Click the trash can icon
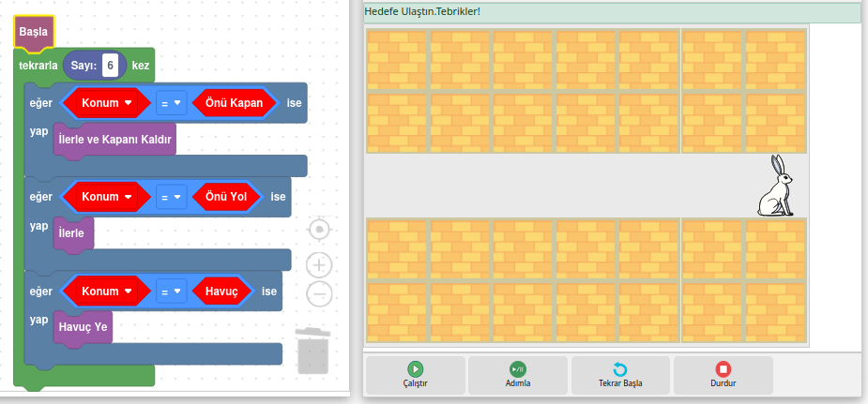The height and width of the screenshot is (404, 868). tap(312, 351)
